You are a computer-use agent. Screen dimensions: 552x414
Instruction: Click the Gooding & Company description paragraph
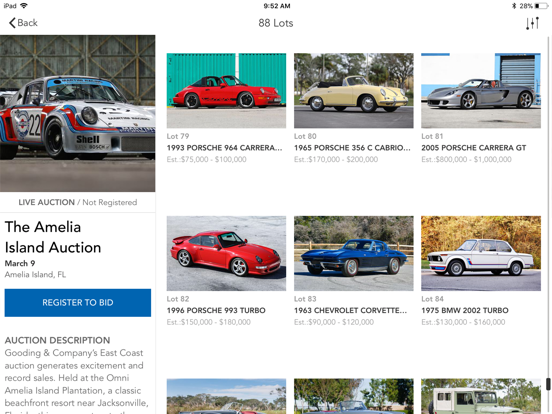click(76, 380)
